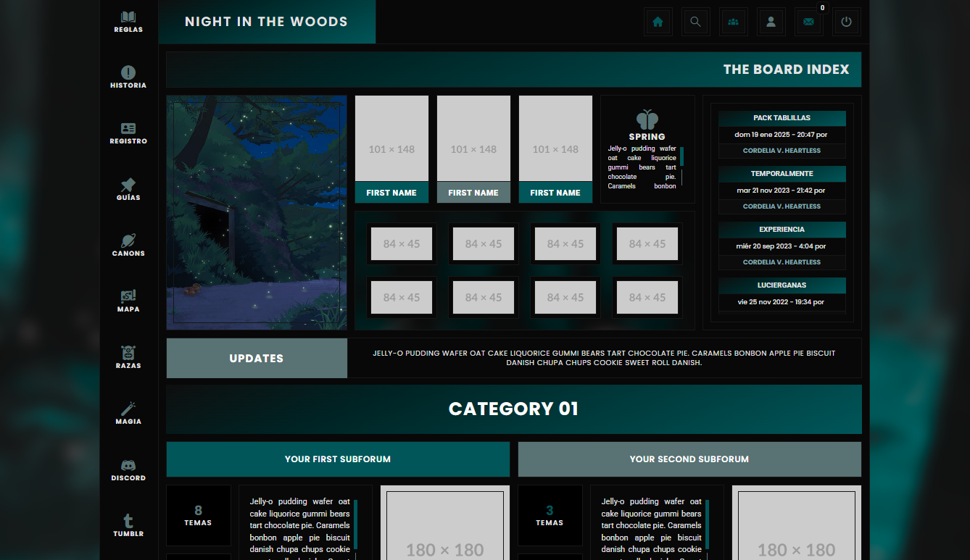Open the Canons planet icon
970x560 pixels.
point(128,241)
